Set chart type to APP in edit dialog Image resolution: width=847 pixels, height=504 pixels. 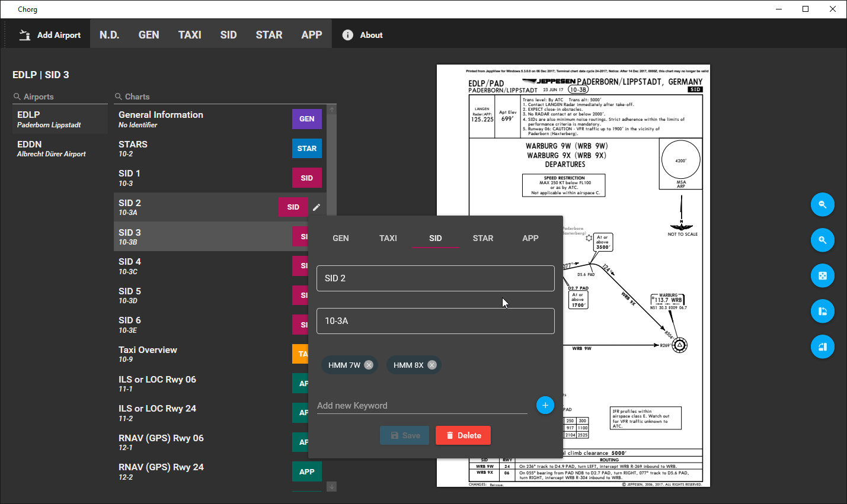(530, 238)
